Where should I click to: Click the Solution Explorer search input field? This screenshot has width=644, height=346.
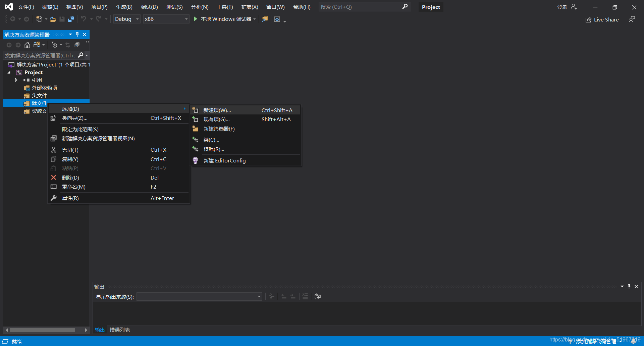point(40,55)
